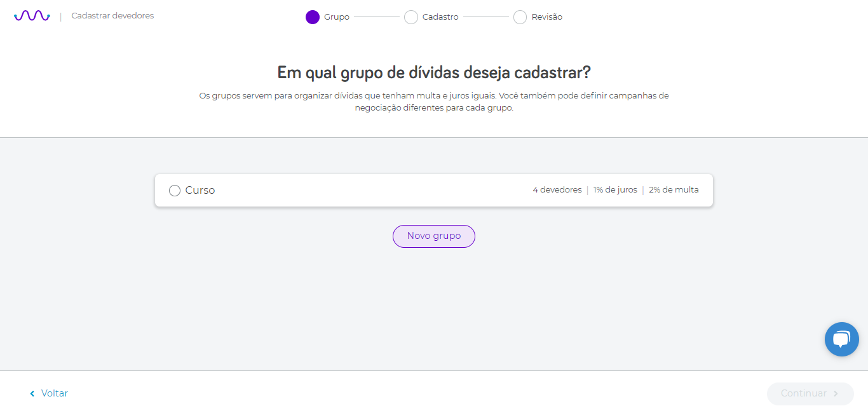
Task: Click the Cadastrar devedores header title
Action: [x=112, y=16]
